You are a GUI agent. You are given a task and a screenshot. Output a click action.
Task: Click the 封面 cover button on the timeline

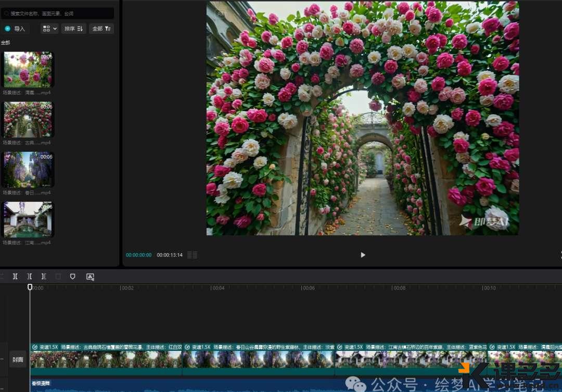coord(18,359)
